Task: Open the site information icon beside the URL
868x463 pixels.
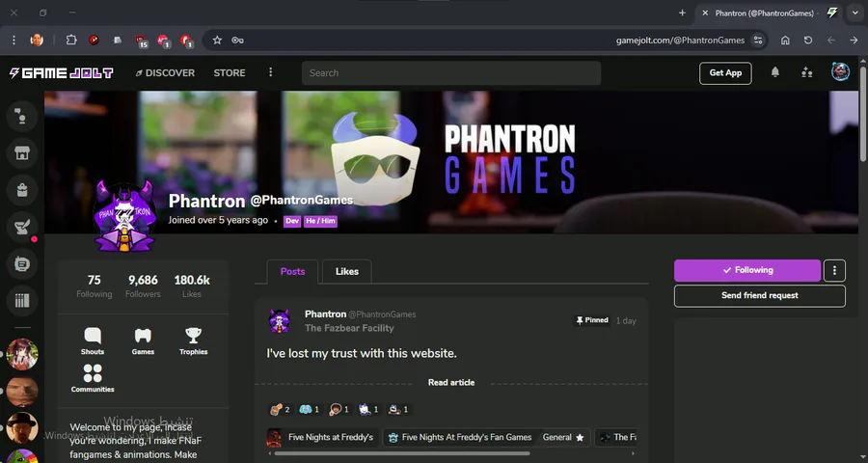Action: click(x=758, y=41)
